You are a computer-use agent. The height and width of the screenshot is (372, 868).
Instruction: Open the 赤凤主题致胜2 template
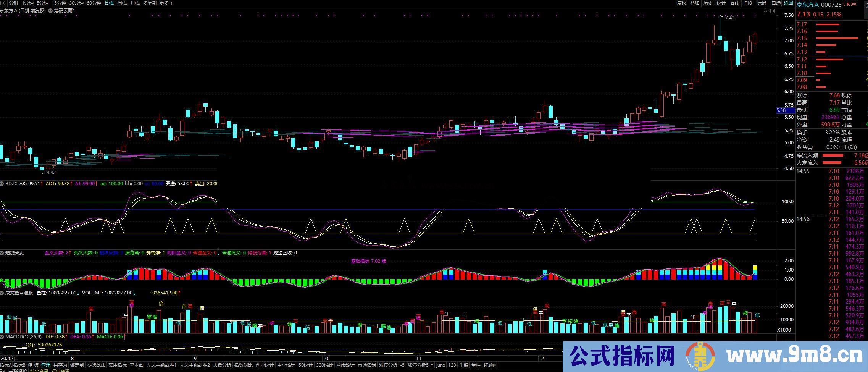[195, 365]
